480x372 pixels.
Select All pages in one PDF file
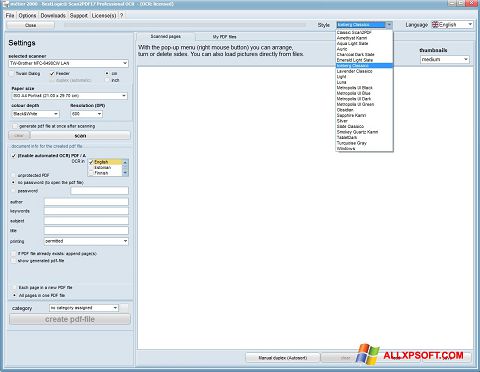(14, 295)
